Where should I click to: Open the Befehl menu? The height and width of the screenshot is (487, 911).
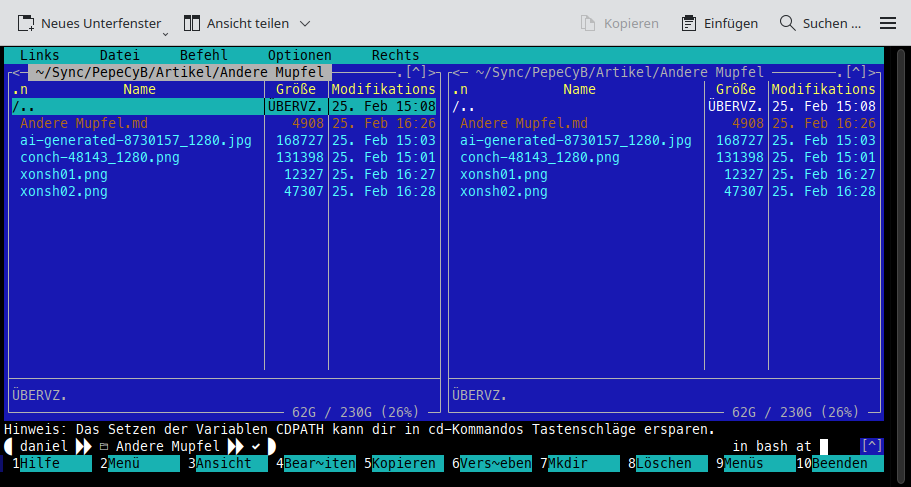[204, 55]
